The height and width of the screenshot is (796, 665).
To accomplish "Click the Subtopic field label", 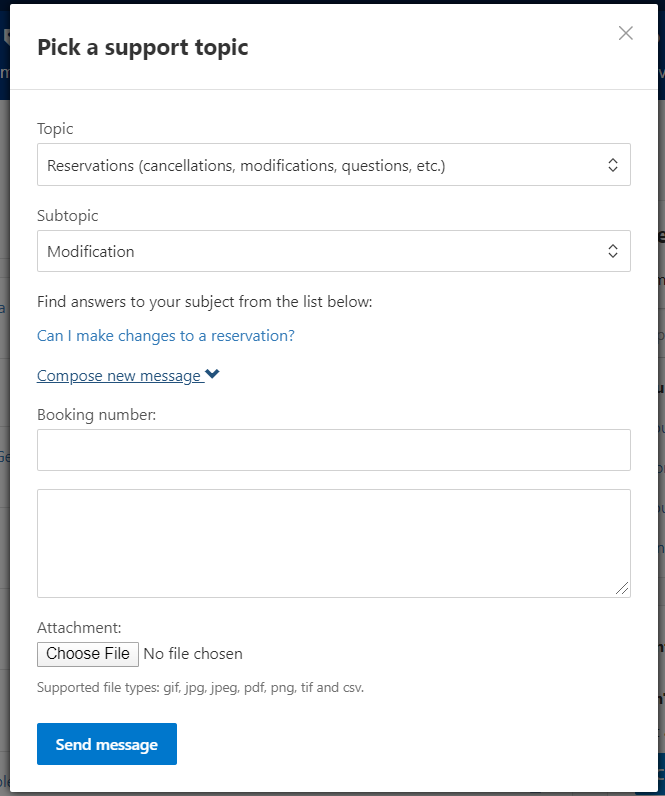I will 68,216.
